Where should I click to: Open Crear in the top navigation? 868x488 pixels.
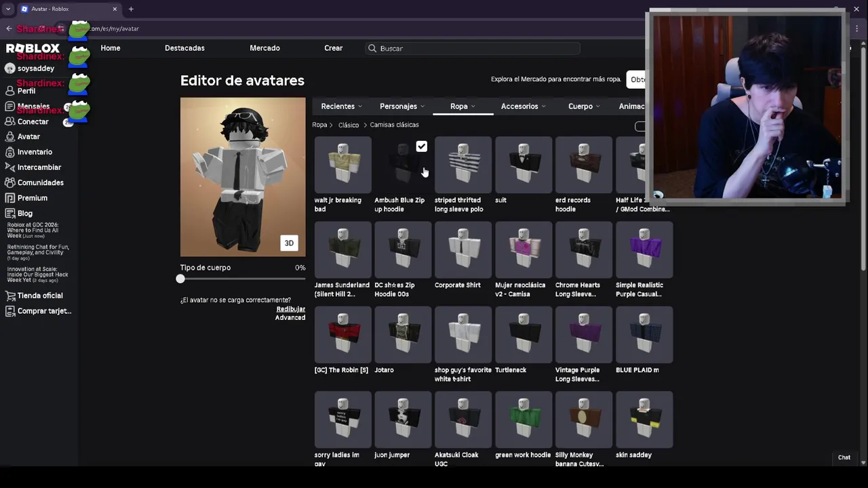[333, 48]
